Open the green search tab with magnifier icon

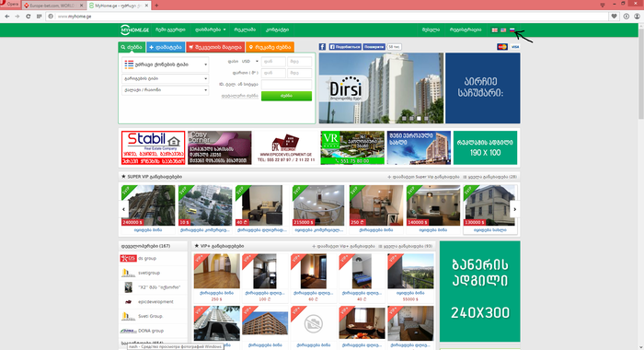pos(132,47)
